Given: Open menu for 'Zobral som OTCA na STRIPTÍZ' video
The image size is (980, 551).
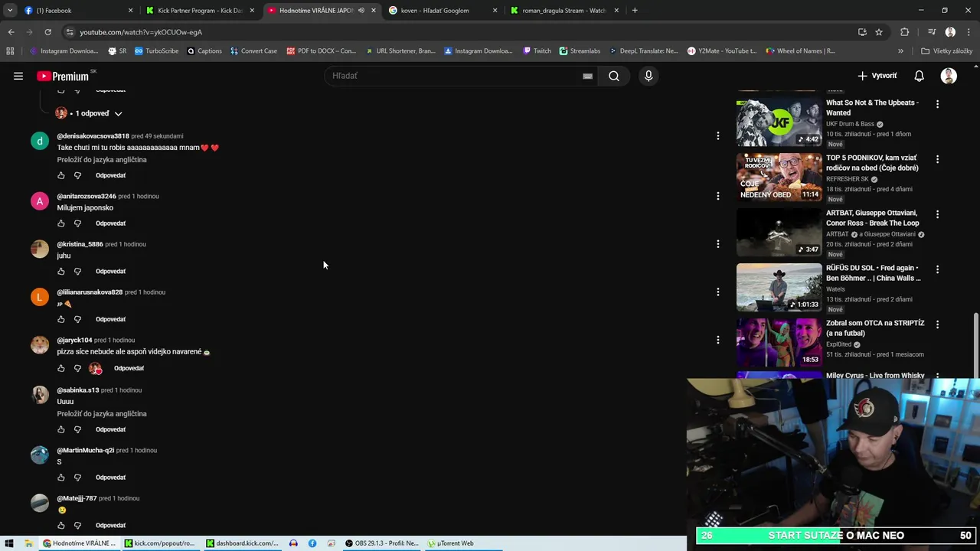Looking at the screenshot, I should coord(937,324).
